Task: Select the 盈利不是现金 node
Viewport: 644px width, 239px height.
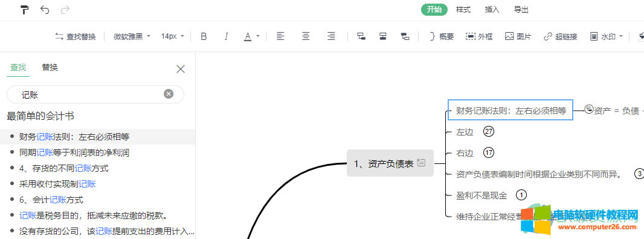Action: pyautogui.click(x=481, y=195)
